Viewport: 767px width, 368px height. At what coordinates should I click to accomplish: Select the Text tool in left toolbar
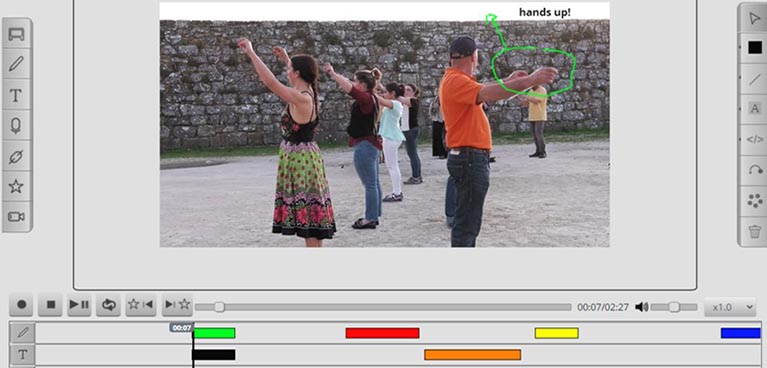coord(16,95)
